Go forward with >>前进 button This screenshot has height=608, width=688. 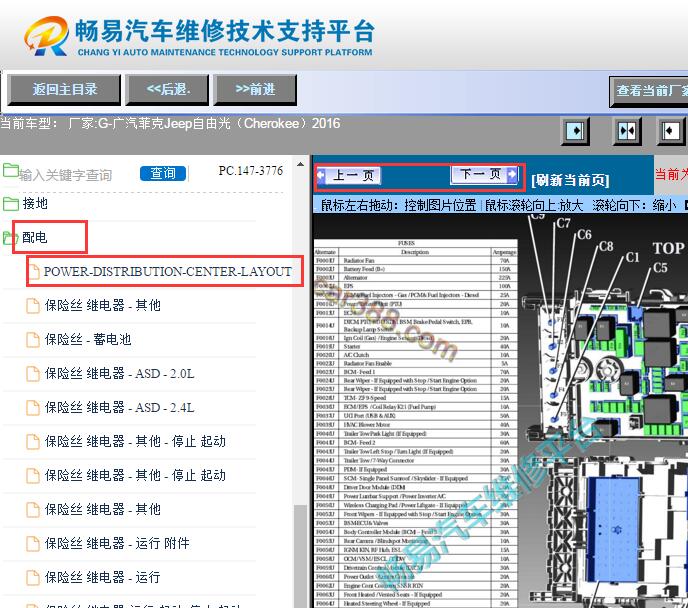[x=255, y=90]
